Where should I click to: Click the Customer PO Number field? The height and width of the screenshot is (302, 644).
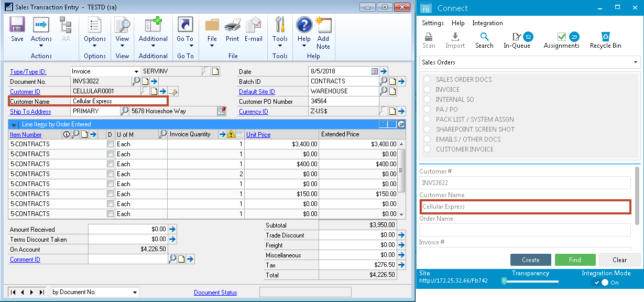click(x=343, y=101)
